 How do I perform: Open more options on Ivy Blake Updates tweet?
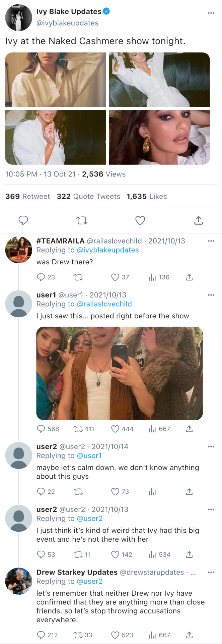pos(211,13)
